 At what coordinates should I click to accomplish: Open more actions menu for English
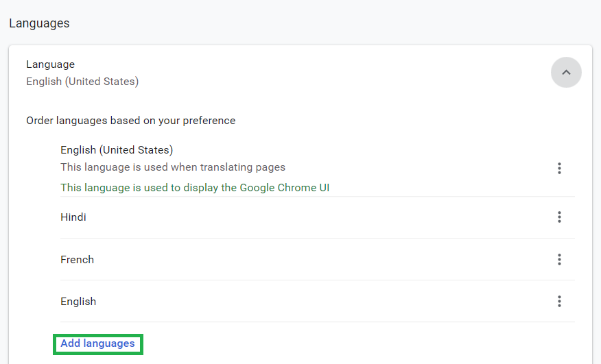tap(559, 301)
